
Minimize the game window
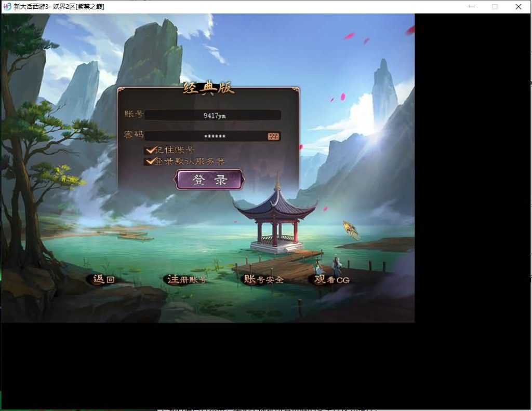(472, 7)
